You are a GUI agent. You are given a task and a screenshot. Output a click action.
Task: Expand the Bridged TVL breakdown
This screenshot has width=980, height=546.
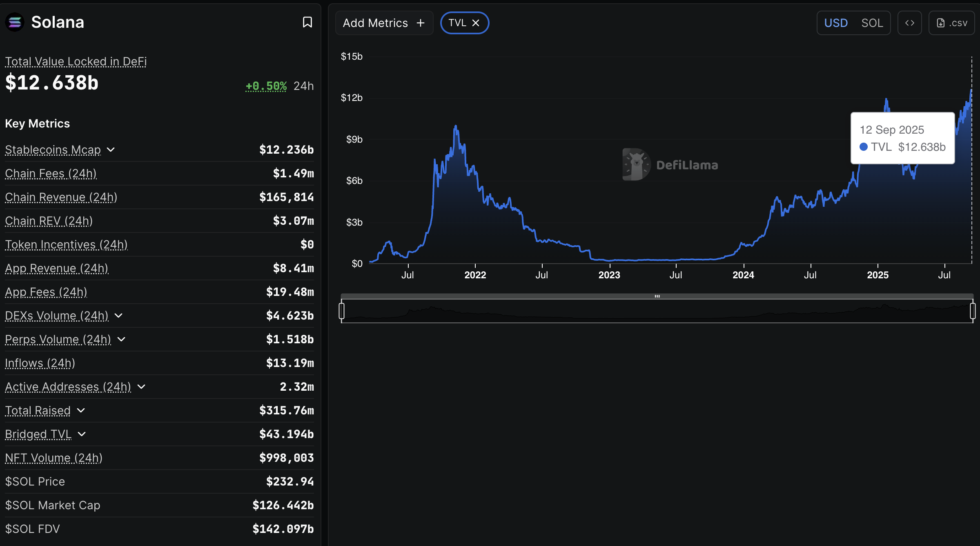click(x=82, y=434)
